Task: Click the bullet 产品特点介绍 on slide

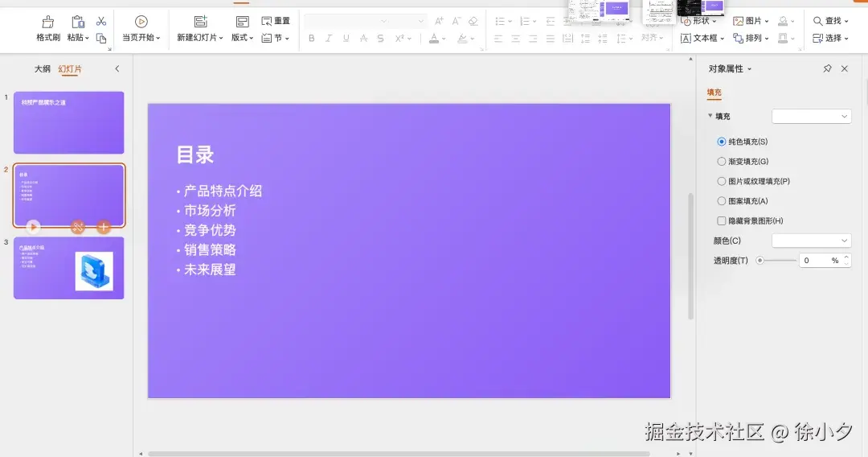Action: point(223,191)
